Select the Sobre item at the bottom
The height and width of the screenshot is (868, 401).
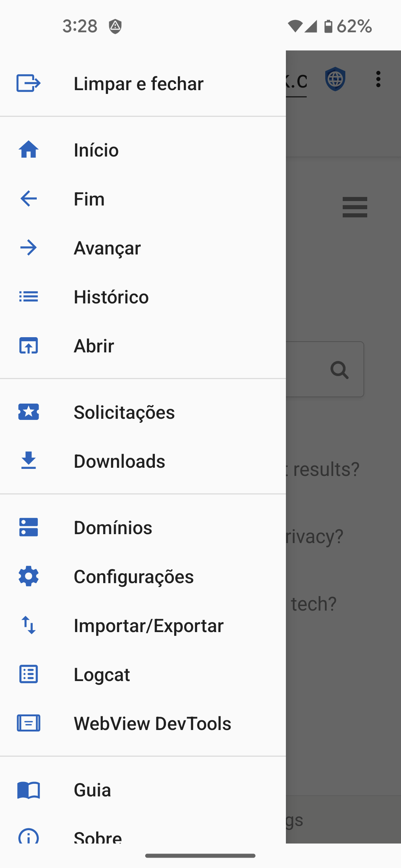(x=98, y=836)
